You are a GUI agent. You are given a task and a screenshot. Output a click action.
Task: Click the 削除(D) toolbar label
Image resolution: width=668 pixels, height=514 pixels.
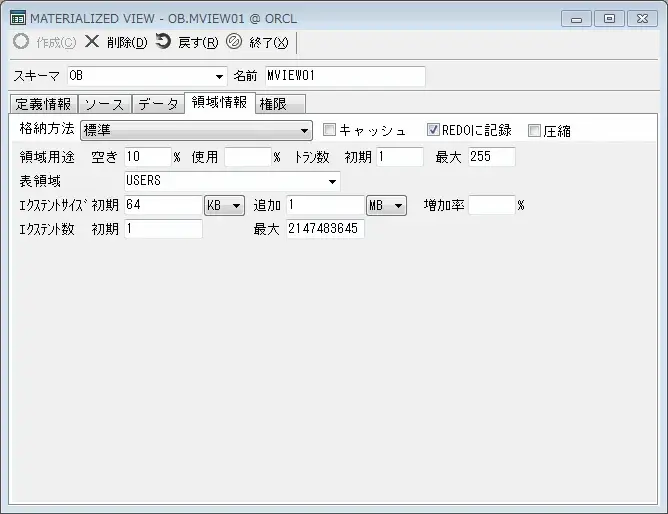coord(127,43)
